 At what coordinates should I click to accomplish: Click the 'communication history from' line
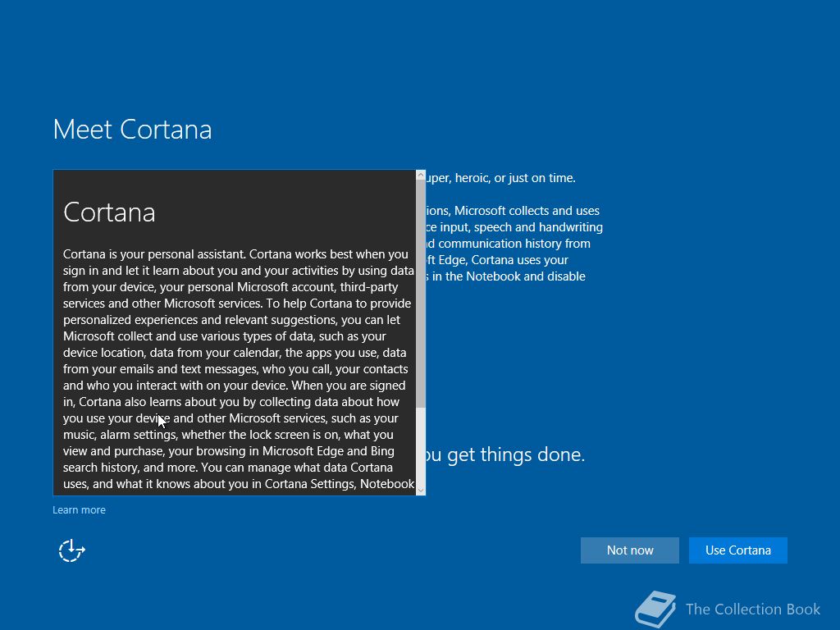click(514, 243)
